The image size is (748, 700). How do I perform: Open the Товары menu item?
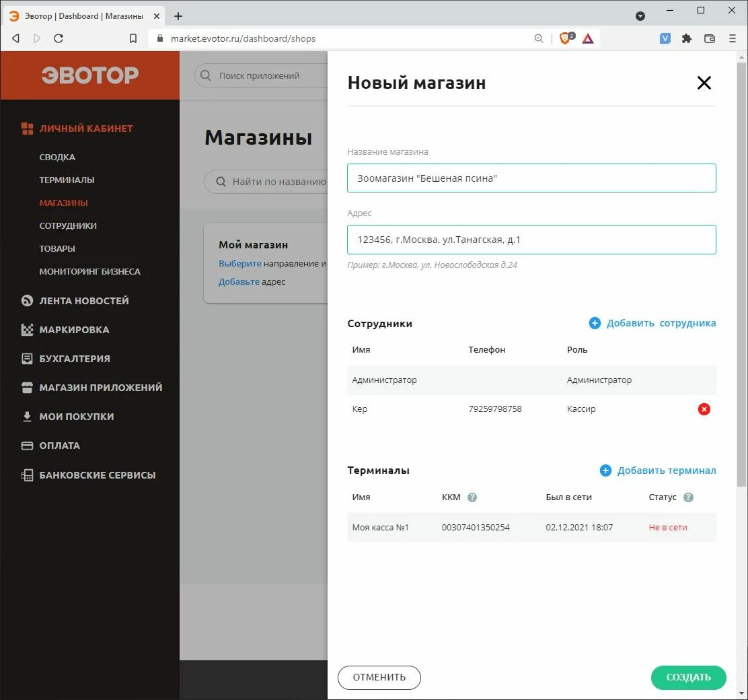pos(57,249)
